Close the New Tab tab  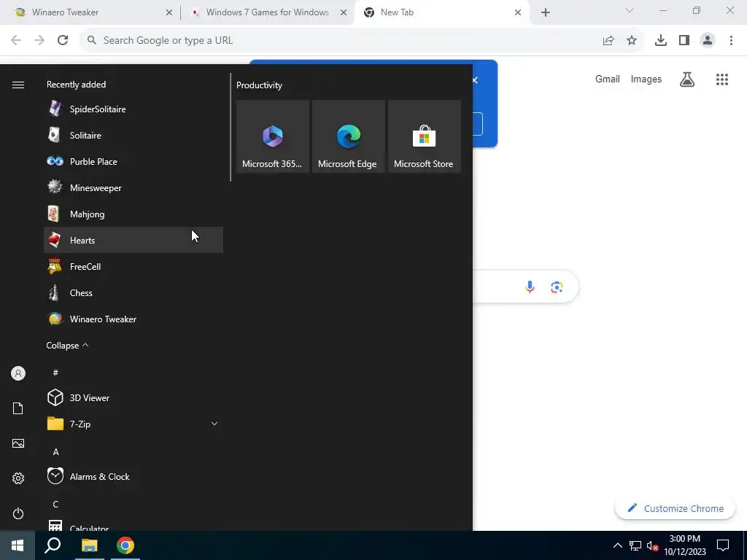pos(518,12)
